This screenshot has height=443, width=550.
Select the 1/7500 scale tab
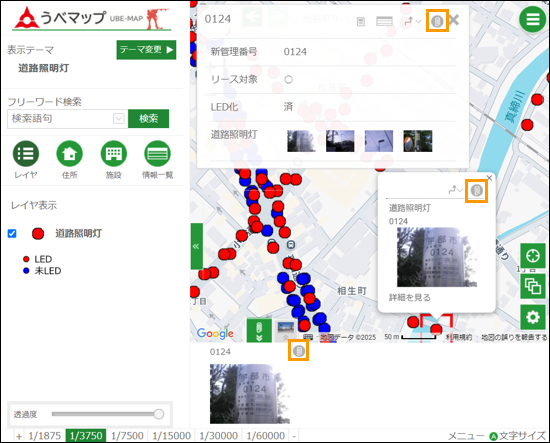tap(127, 436)
